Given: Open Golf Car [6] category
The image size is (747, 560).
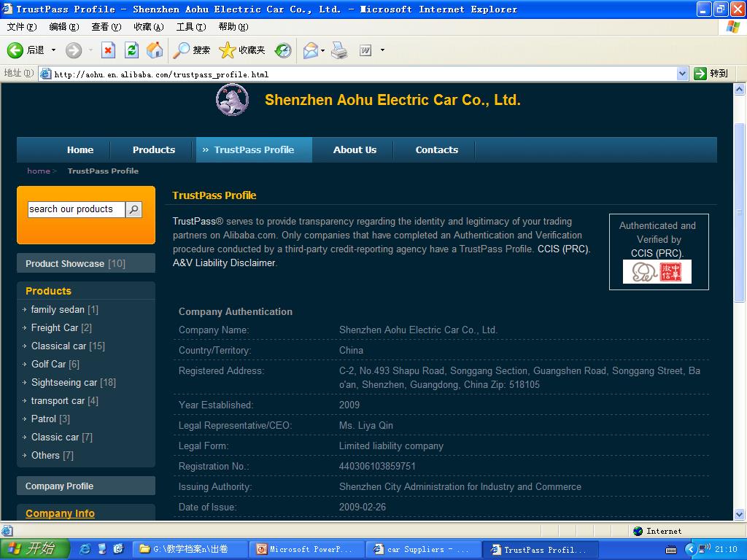Looking at the screenshot, I should click(x=55, y=365).
